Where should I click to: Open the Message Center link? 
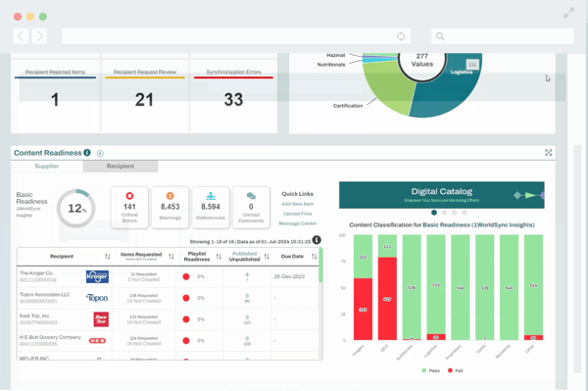(x=297, y=223)
